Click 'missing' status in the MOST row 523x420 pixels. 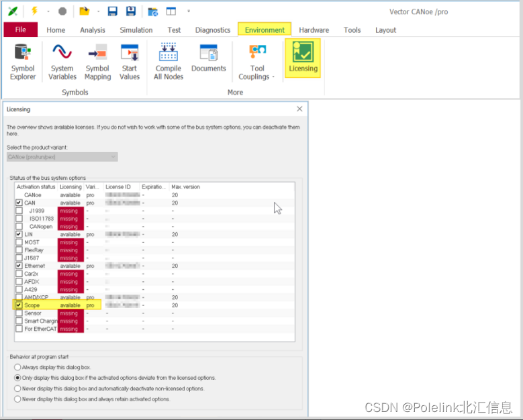point(69,242)
